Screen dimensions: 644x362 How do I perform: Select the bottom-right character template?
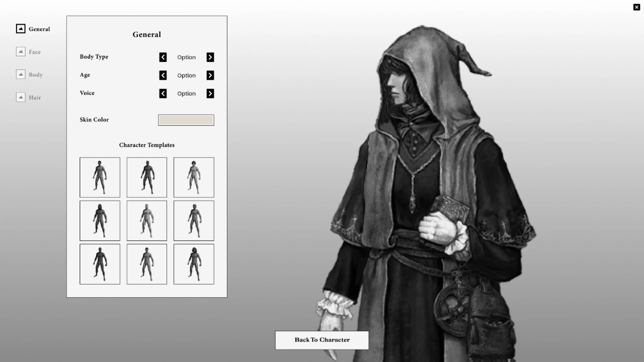194,264
